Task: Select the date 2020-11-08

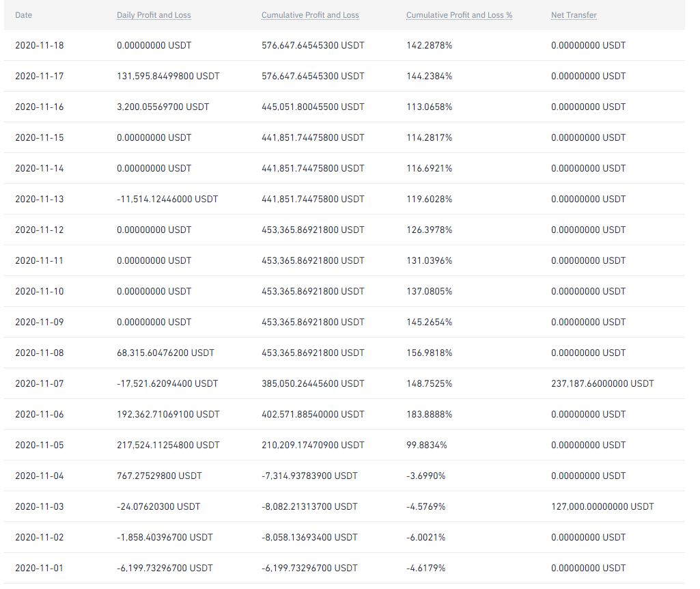Action: point(40,353)
